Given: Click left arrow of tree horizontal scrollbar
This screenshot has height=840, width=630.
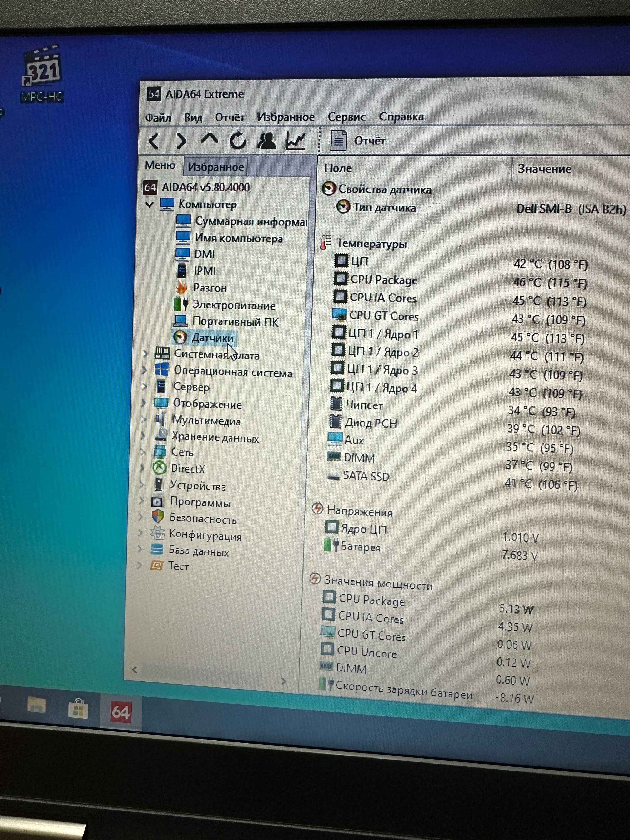Looking at the screenshot, I should 134,670.
